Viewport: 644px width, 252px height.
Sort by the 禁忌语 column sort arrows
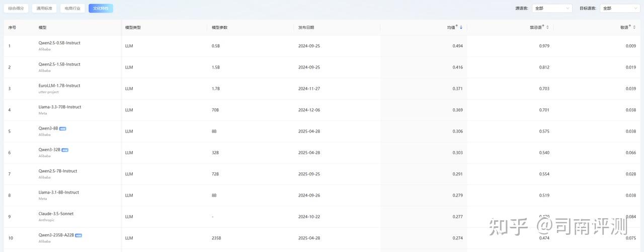[547, 27]
